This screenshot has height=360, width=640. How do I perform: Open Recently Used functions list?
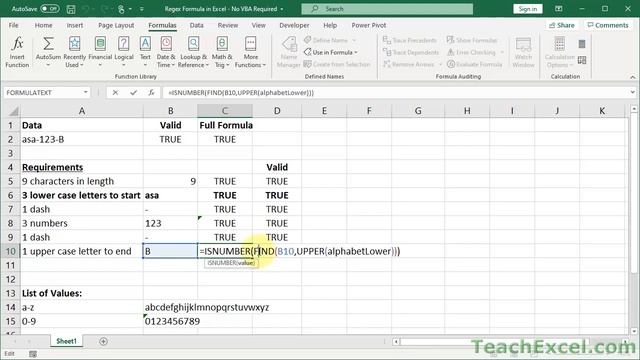(75, 52)
